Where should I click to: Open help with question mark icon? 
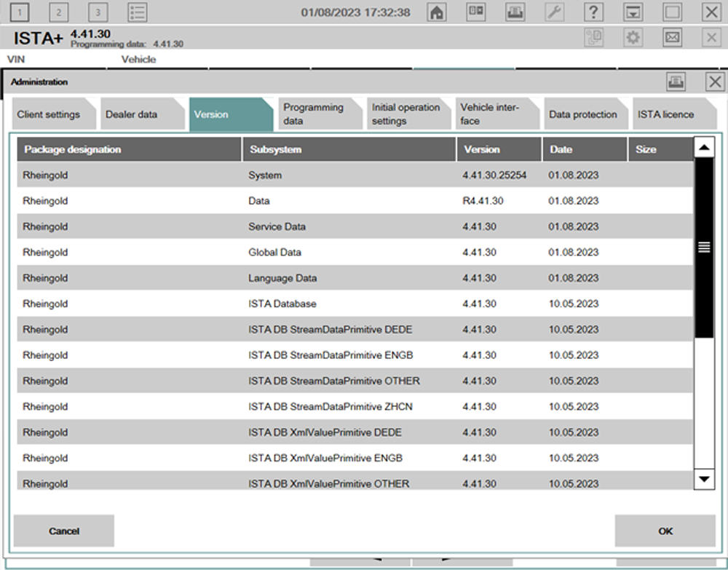pos(593,12)
